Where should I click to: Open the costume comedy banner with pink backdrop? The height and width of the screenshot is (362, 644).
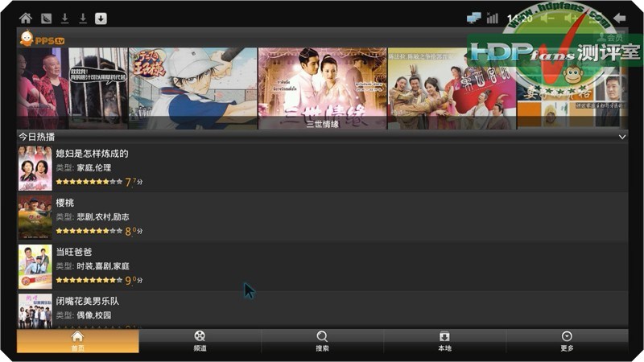click(452, 88)
